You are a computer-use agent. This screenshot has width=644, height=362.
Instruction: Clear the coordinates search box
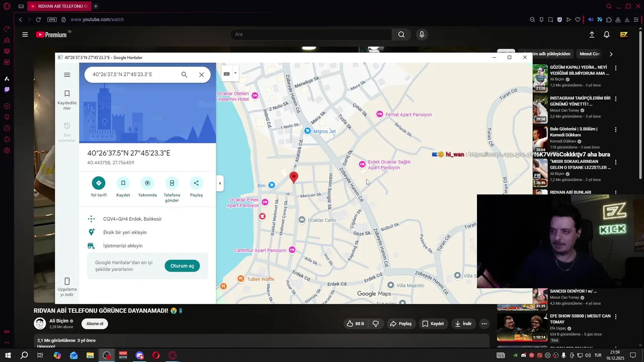point(201,74)
